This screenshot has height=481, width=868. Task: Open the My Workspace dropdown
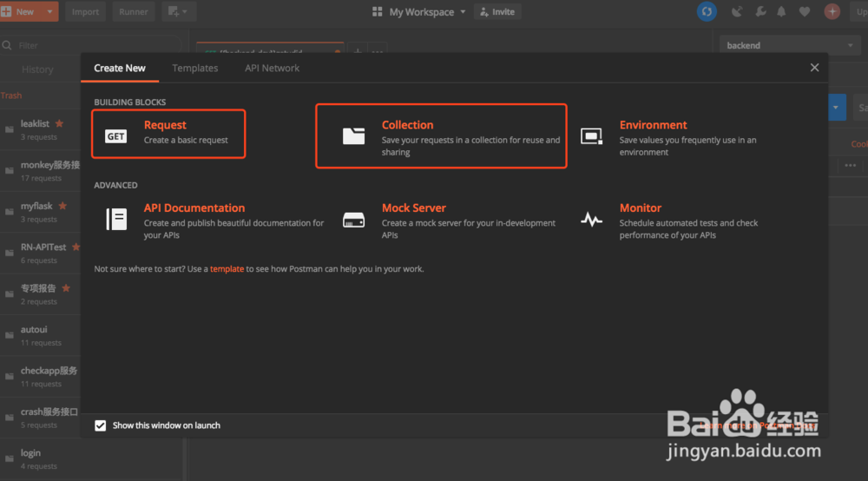[x=426, y=11]
